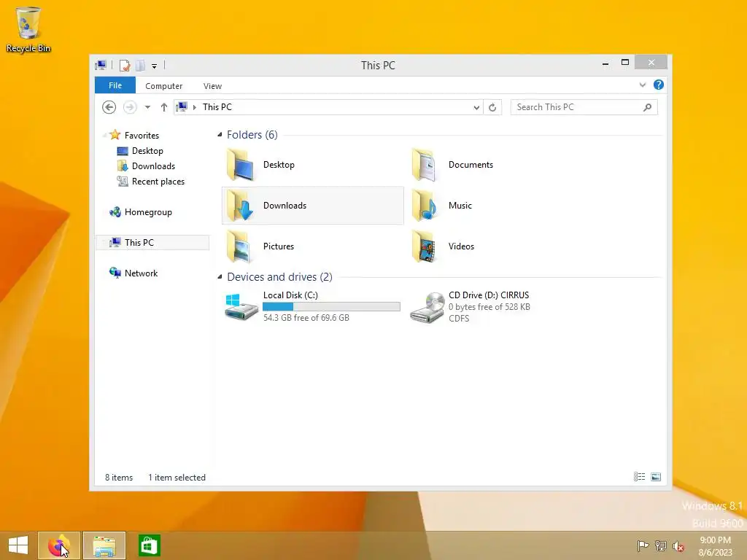Collapse the Devices and drives (2) group
Image resolution: width=747 pixels, height=560 pixels.
click(220, 276)
